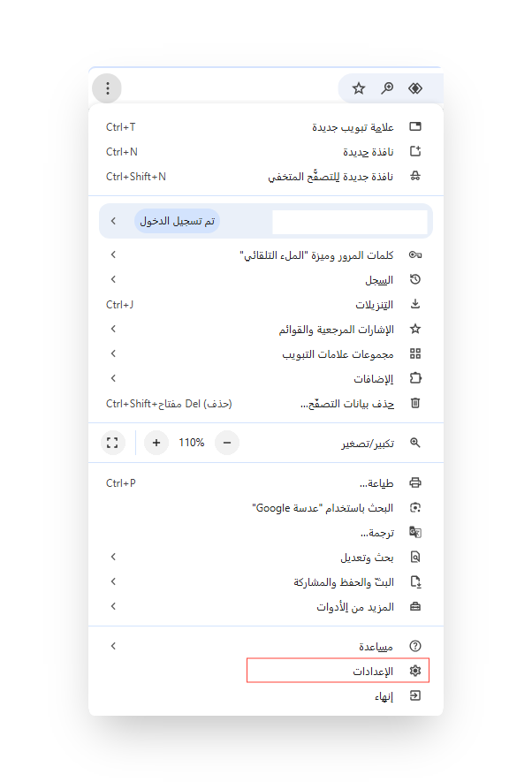Click the bookmark star icon in toolbar
532x782 pixels.
359,88
